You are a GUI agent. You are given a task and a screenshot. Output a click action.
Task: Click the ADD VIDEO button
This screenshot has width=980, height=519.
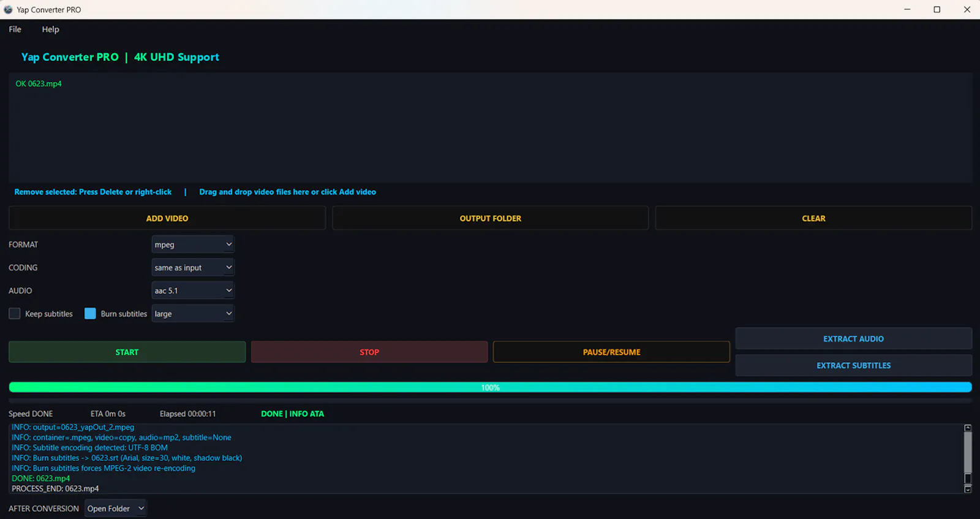[167, 218]
